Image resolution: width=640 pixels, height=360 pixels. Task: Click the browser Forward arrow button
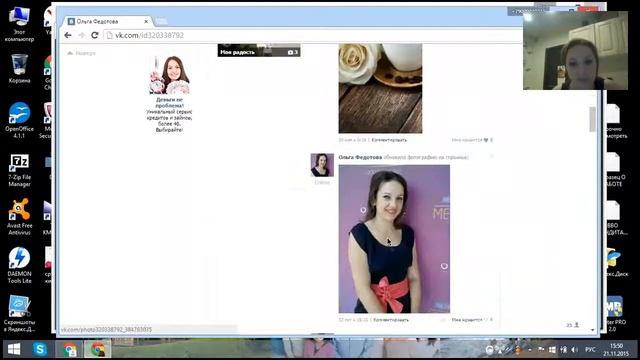(x=81, y=36)
